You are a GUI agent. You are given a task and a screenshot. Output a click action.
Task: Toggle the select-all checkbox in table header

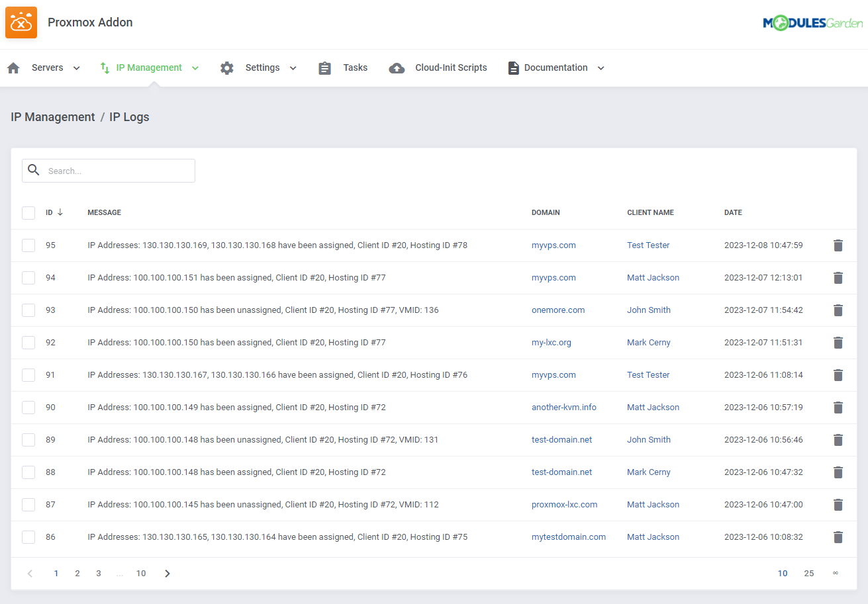(28, 213)
